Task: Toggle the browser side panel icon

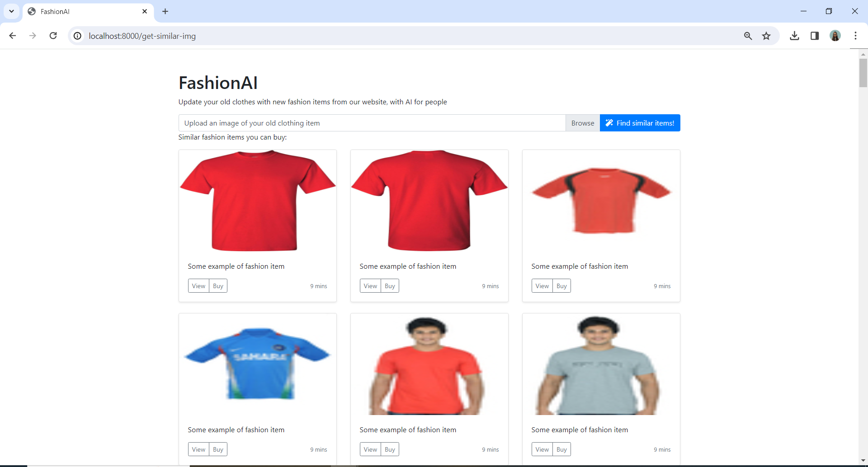Action: 815,36
